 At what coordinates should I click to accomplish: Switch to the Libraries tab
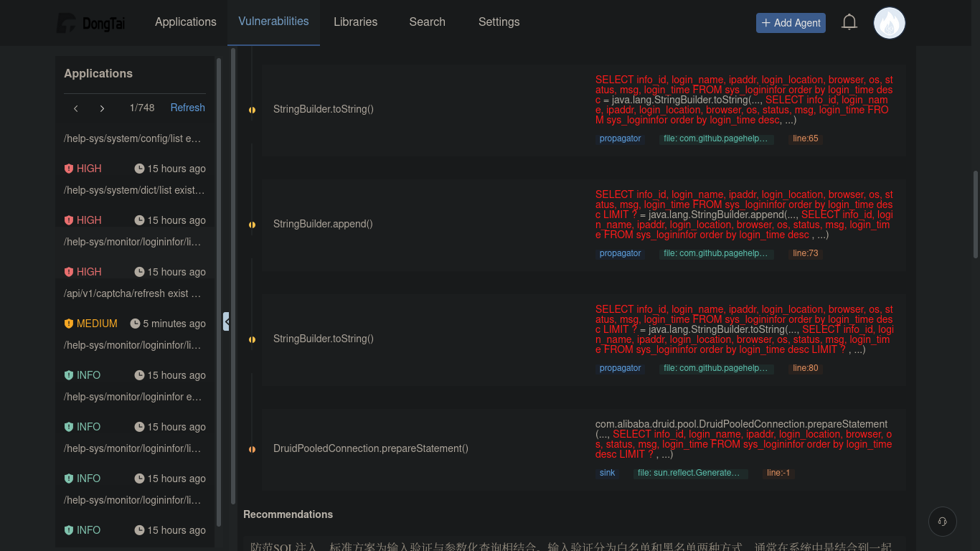(x=355, y=22)
